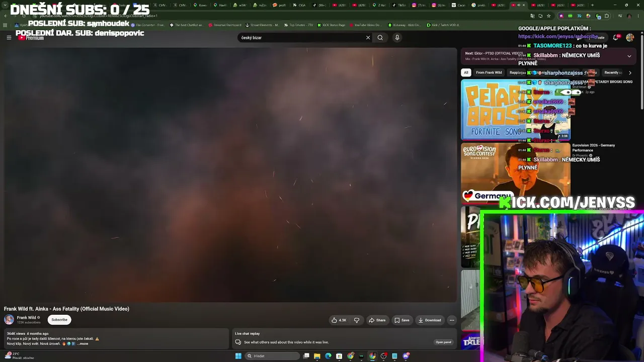Expand the 'Next: Ektor - PTSD' mix queue
This screenshot has width=644, height=362.
[x=629, y=56]
